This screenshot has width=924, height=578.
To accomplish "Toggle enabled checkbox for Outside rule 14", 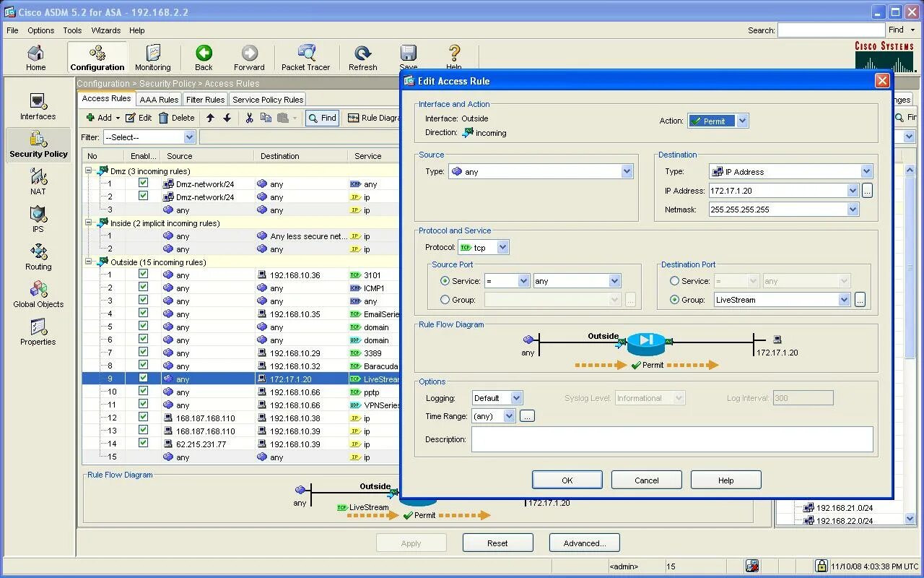I will (x=143, y=444).
